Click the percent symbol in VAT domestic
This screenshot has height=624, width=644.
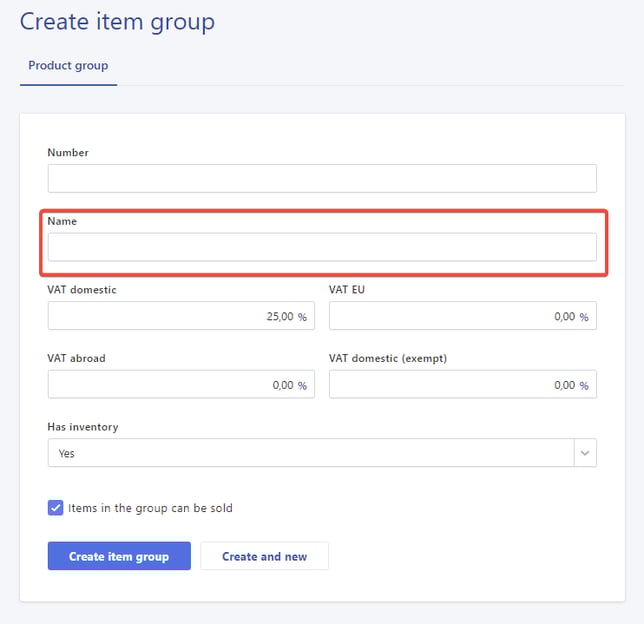click(x=302, y=317)
